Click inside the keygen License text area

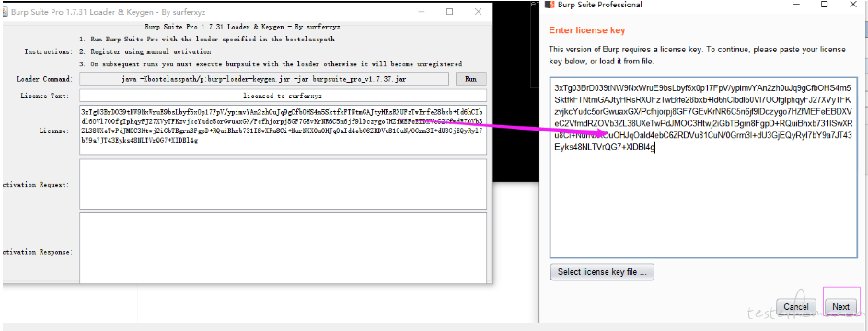click(x=283, y=131)
